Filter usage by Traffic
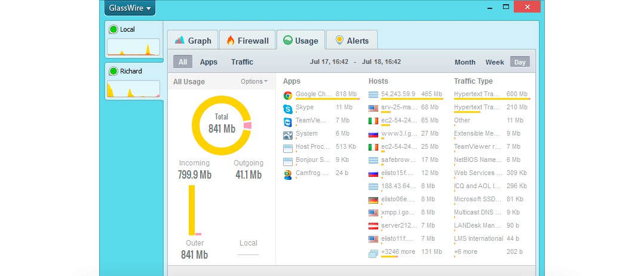 [243, 62]
